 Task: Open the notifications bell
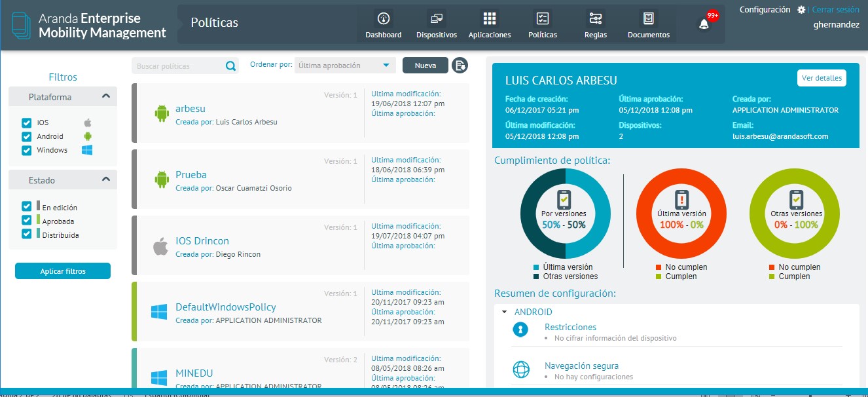(x=704, y=24)
